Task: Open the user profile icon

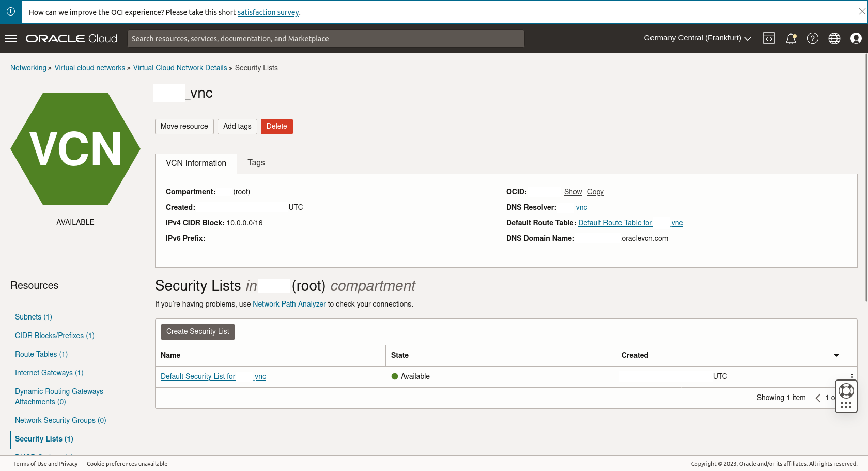Action: [x=856, y=38]
